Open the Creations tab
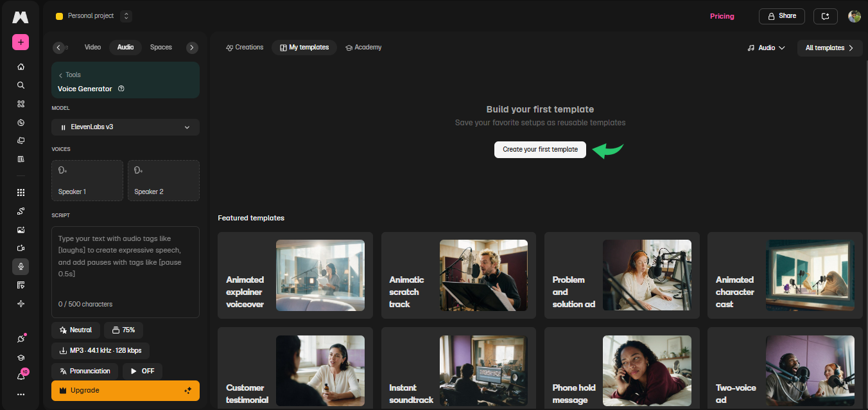Viewport: 868px width, 410px height. [245, 48]
